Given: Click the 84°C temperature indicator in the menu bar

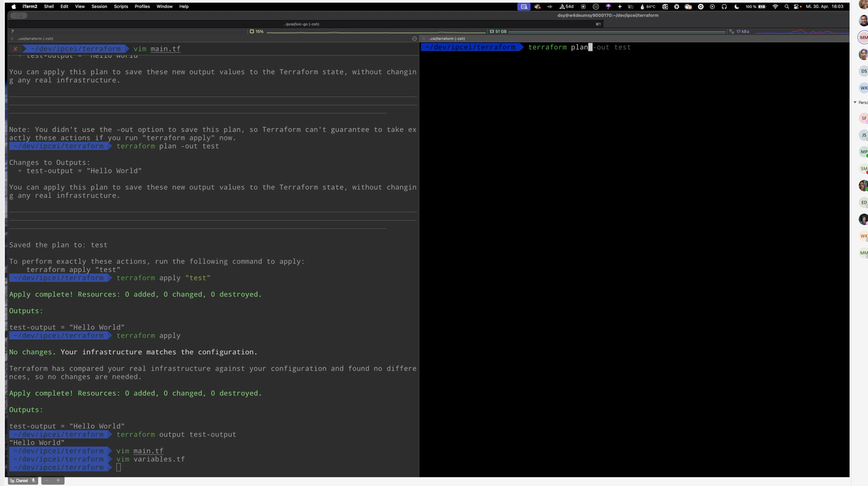Looking at the screenshot, I should coord(648,7).
